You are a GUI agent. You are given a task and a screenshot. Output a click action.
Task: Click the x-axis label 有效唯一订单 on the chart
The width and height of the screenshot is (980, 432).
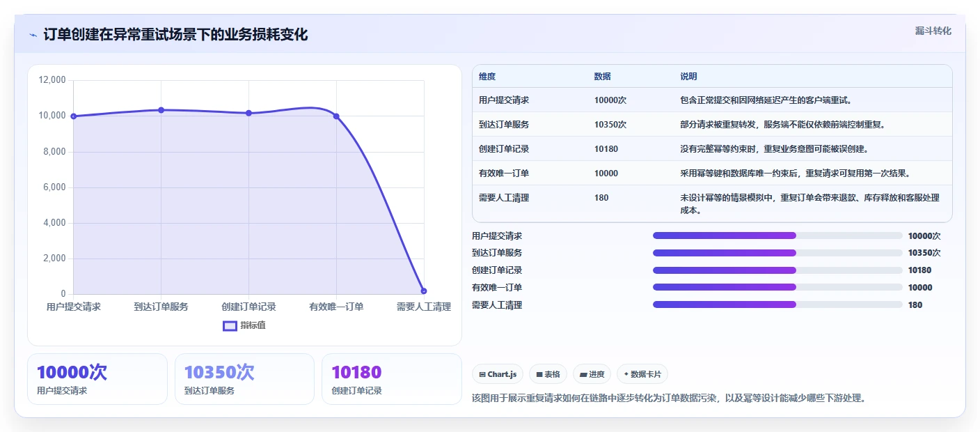[336, 307]
